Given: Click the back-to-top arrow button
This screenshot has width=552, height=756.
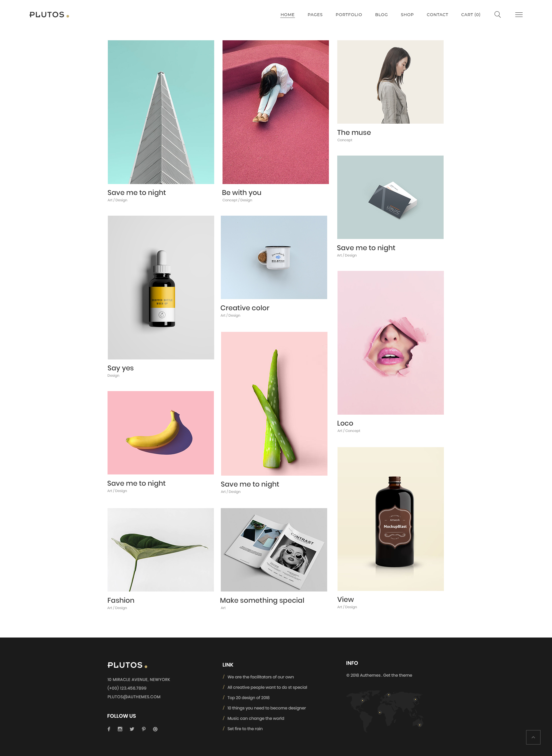Looking at the screenshot, I should click(533, 737).
